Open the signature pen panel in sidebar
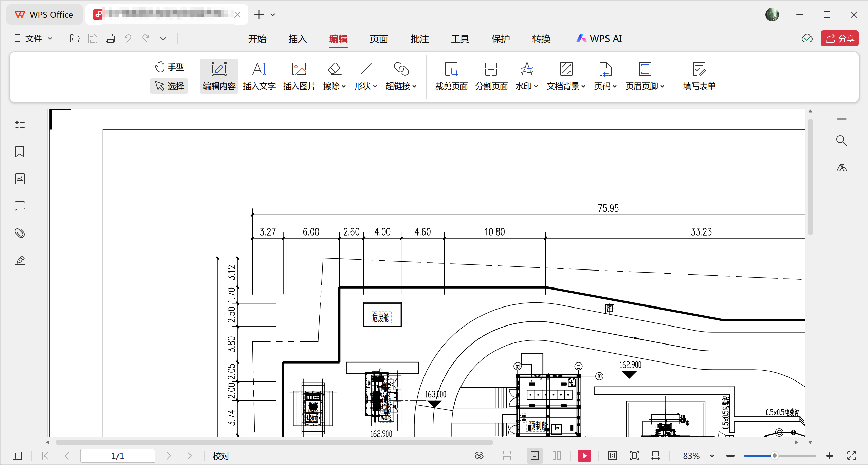 tap(20, 260)
